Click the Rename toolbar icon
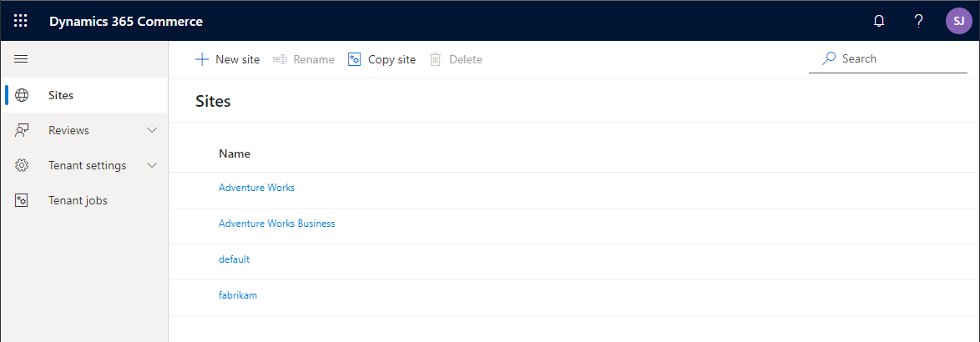This screenshot has width=980, height=342. pyautogui.click(x=280, y=59)
